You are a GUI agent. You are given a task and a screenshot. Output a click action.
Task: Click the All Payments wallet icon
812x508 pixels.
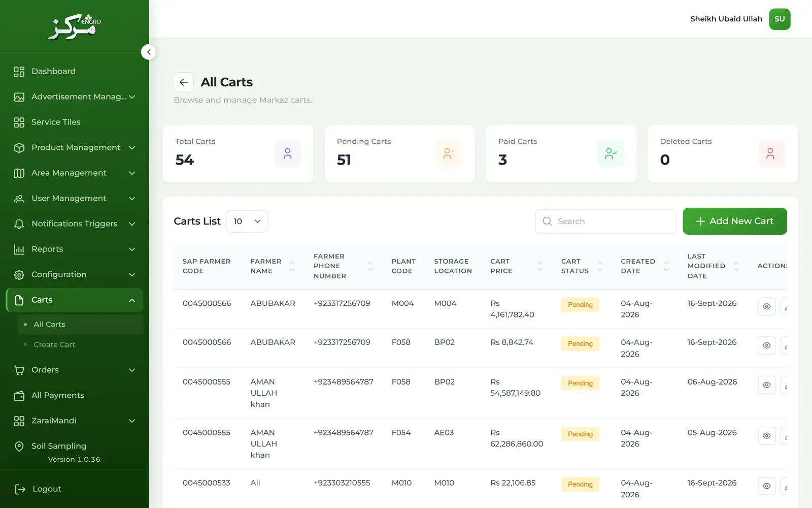[19, 396]
